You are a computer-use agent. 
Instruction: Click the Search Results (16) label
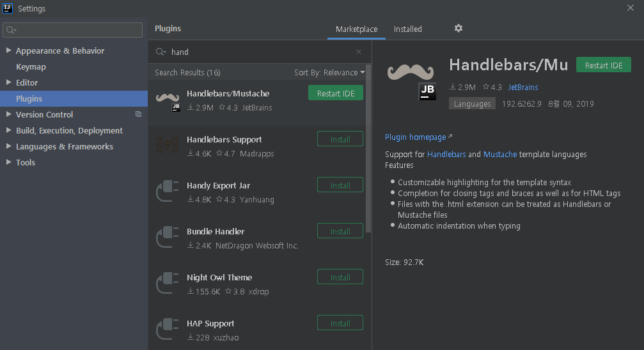tap(187, 73)
